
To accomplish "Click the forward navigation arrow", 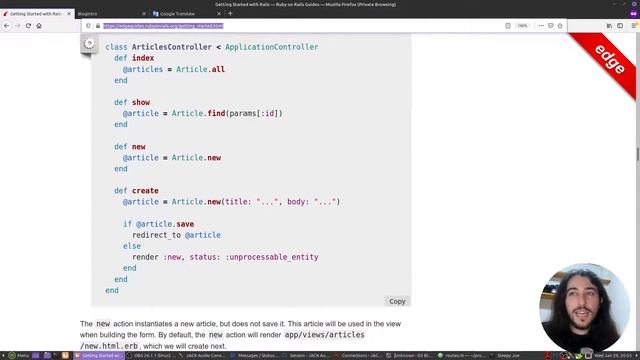I will pyautogui.click(x=18, y=26).
